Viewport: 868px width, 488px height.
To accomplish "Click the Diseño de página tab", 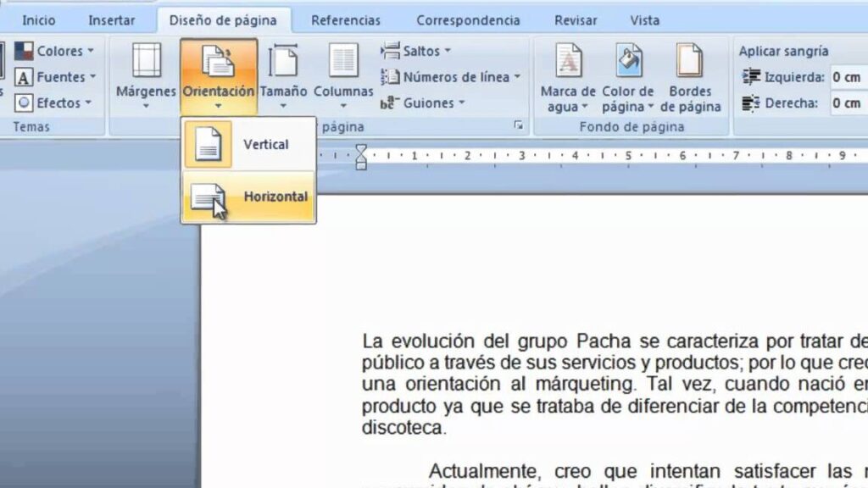I will [x=223, y=20].
